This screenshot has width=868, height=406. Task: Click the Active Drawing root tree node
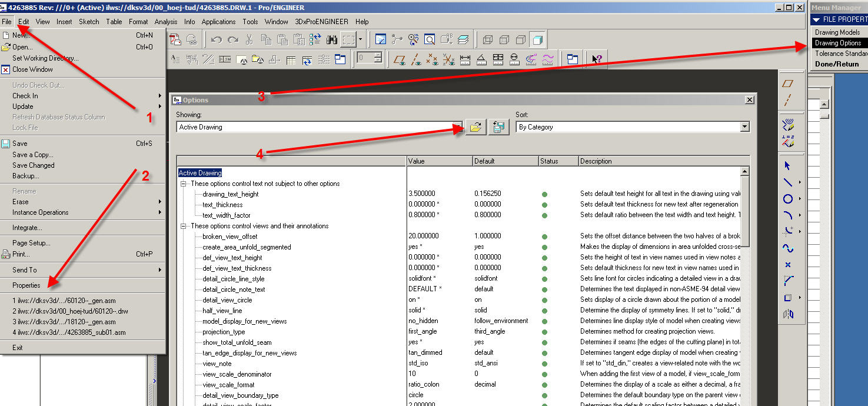200,173
